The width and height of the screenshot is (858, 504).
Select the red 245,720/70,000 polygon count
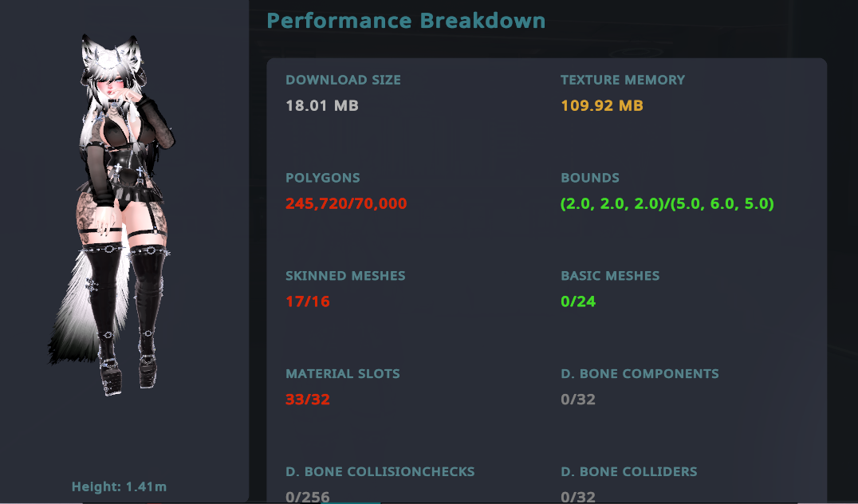coord(346,204)
